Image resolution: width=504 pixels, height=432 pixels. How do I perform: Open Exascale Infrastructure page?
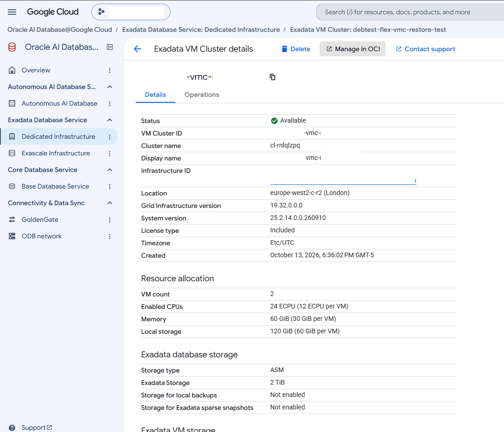[56, 154]
